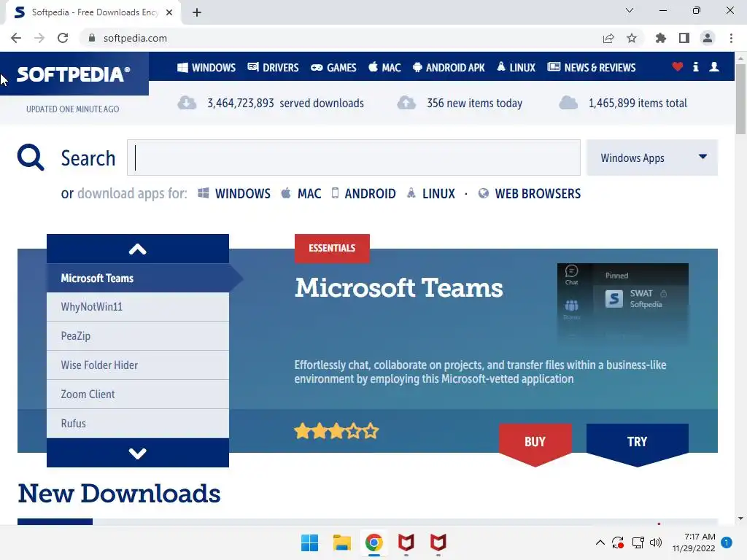The width and height of the screenshot is (747, 560).
Task: Click the Softpedia logo
Action: (x=73, y=74)
